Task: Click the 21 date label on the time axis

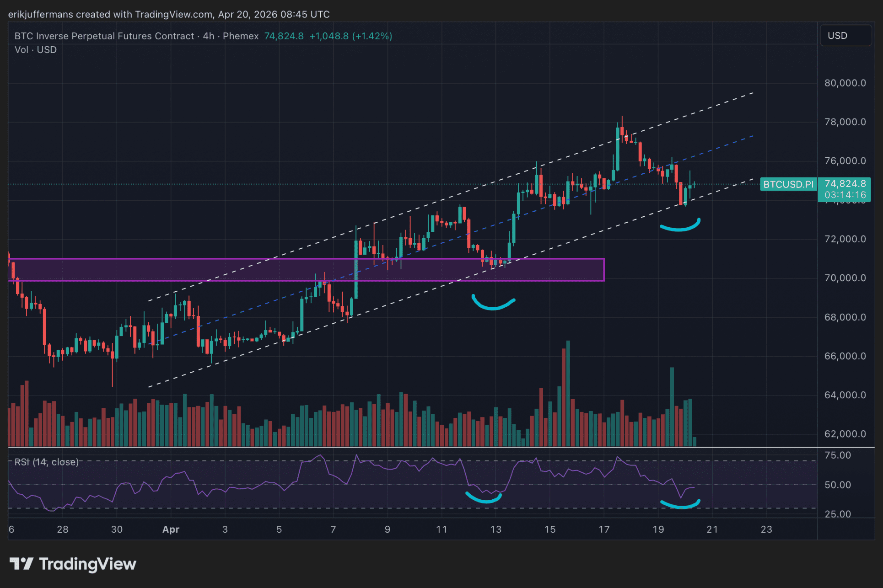Action: click(712, 529)
